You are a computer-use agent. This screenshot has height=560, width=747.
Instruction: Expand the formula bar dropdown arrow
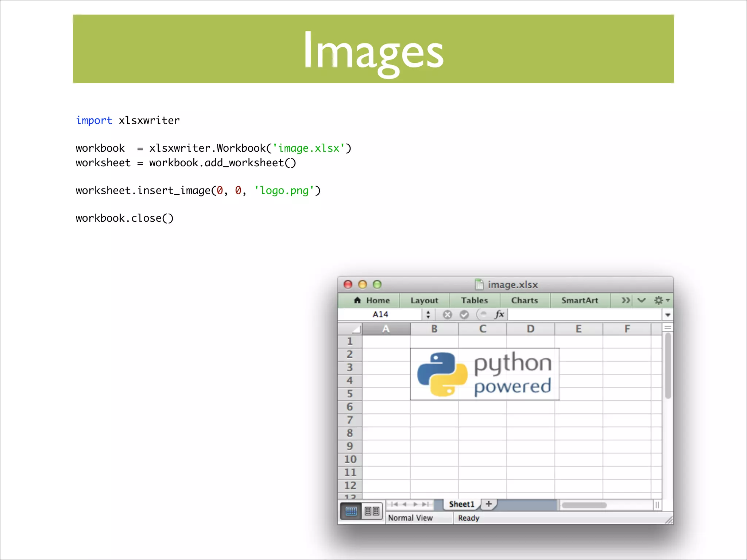(x=667, y=315)
